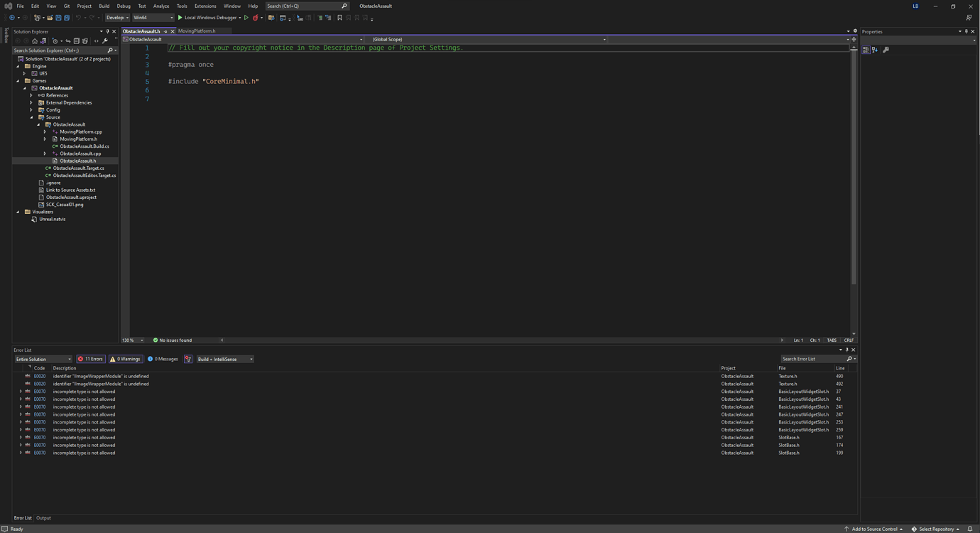Switch to MovingPlatform.h tab
Viewport: 980px width, 533px height.
pos(197,31)
